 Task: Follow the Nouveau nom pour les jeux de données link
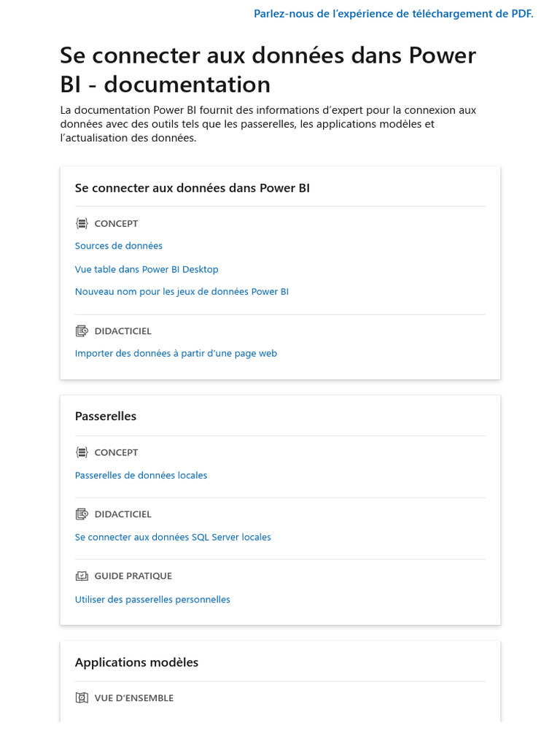click(x=182, y=292)
